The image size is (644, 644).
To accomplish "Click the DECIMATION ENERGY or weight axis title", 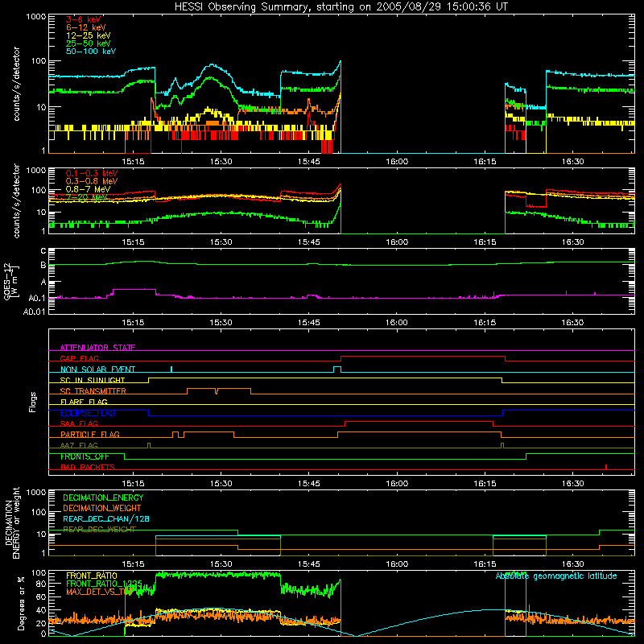I will point(12,522).
